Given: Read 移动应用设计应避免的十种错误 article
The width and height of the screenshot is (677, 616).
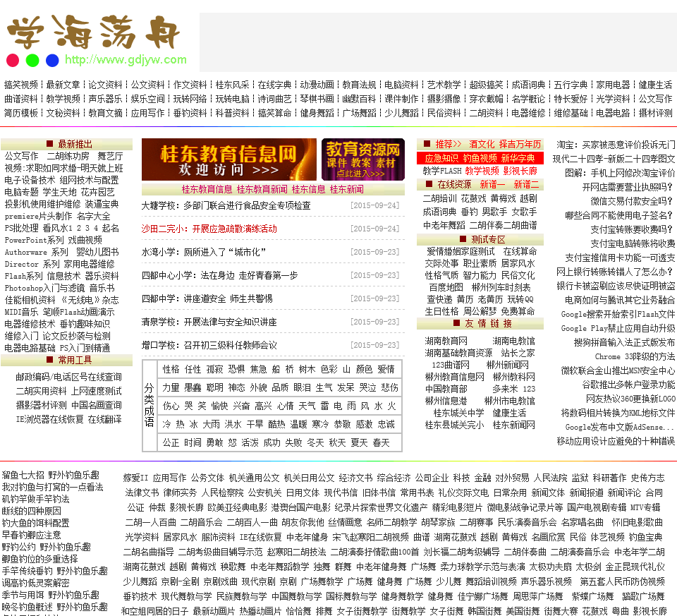Looking at the screenshot, I should click(x=616, y=441).
